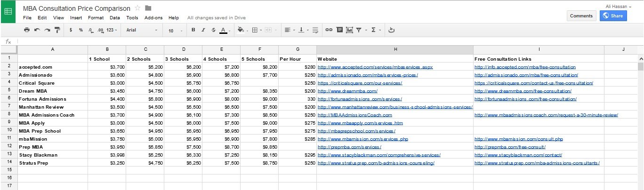Click the Print icon
The width and height of the screenshot is (644, 190).
click(x=27, y=30)
